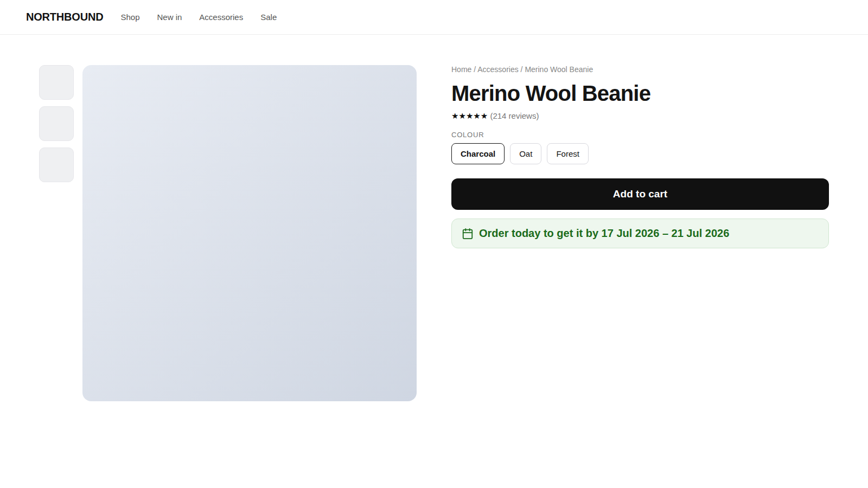Go to Accessories in top navigation
The width and height of the screenshot is (868, 488).
221,17
